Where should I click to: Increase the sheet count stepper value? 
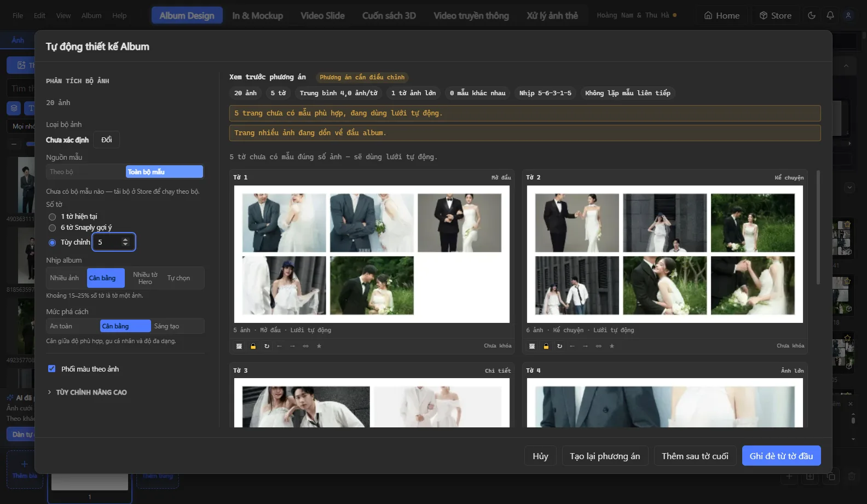click(125, 239)
